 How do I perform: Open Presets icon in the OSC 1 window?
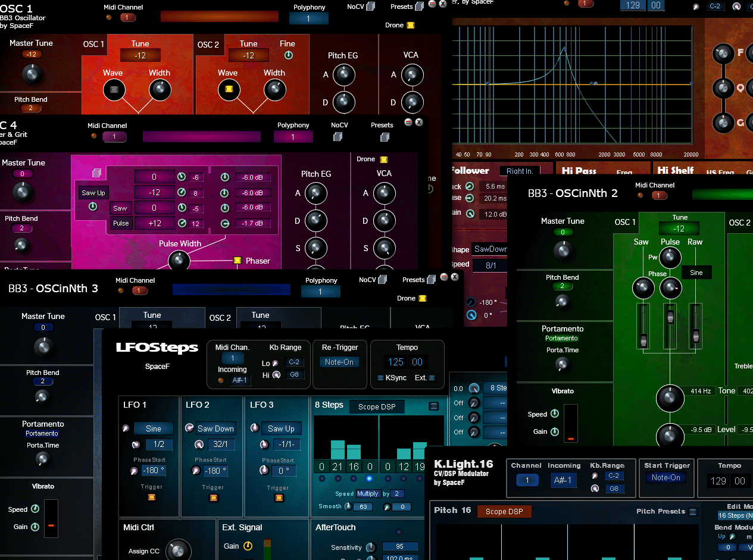[419, 7]
